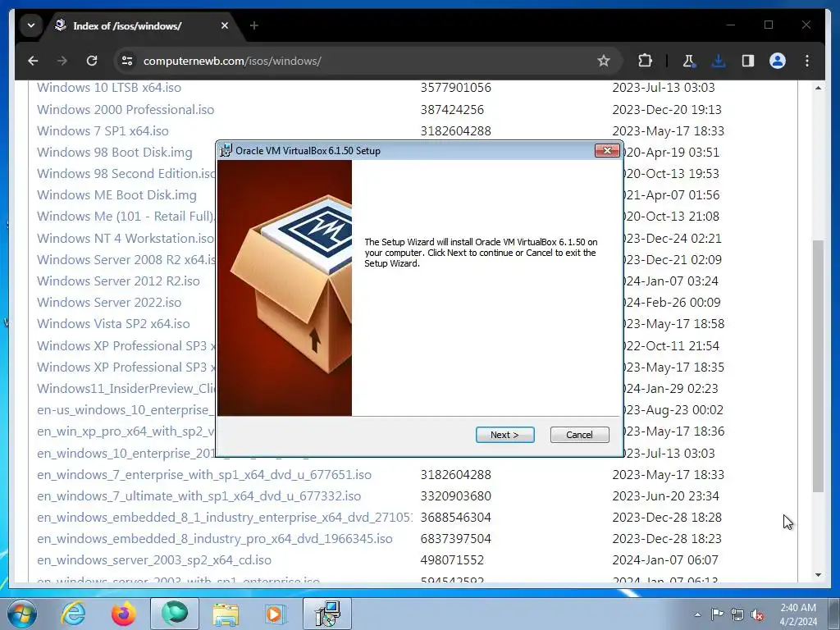840x630 pixels.
Task: Open Windows Explorer folder from taskbar
Action: tap(226, 614)
